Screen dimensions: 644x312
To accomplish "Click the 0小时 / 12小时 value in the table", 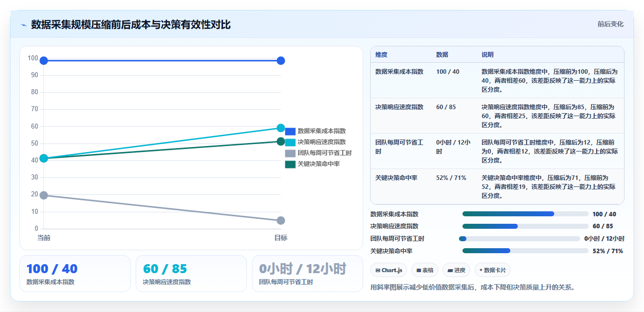I will pyautogui.click(x=453, y=147).
